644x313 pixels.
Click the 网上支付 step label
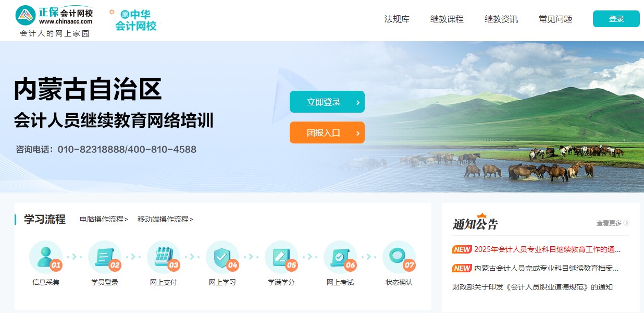(164, 282)
